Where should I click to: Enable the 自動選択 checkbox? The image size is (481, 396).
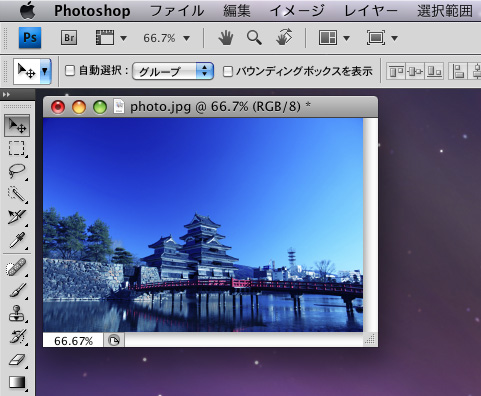pos(70,71)
